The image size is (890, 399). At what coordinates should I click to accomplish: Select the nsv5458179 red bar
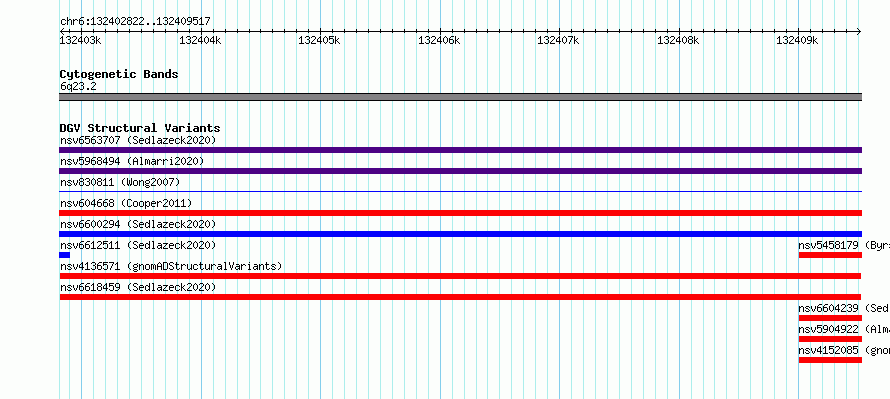click(830, 255)
